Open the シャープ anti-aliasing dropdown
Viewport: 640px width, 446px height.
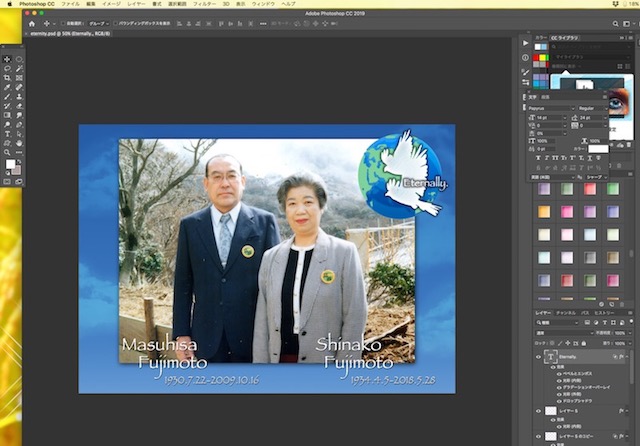(597, 177)
